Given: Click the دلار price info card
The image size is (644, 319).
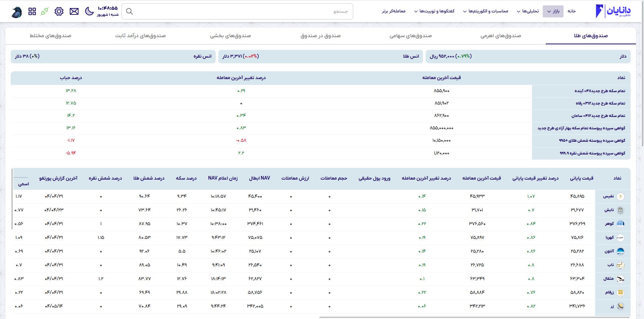Looking at the screenshot, I should coord(528,56).
